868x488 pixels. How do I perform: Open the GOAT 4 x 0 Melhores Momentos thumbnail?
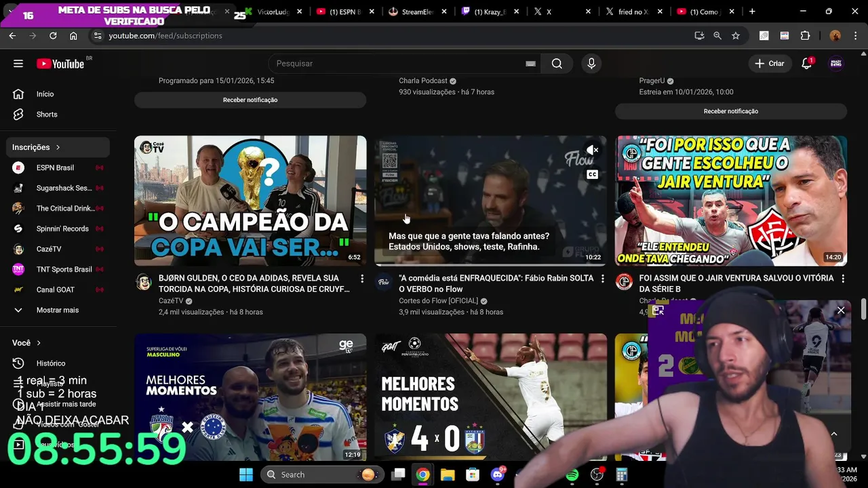(491, 397)
